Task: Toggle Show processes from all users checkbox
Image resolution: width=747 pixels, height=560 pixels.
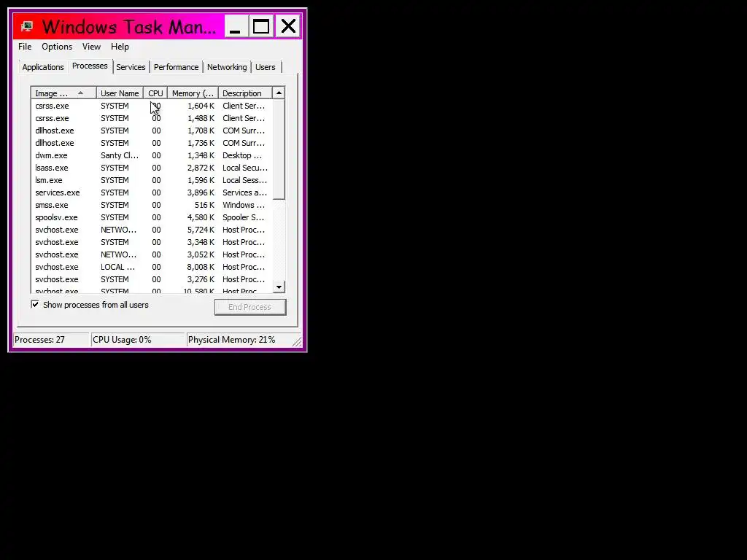Action: [35, 304]
